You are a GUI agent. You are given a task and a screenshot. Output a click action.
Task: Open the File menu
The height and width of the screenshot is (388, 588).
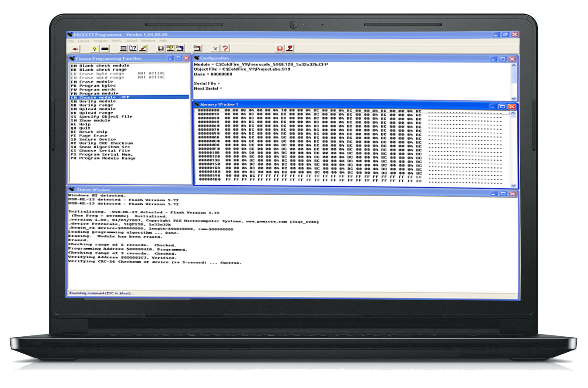(71, 41)
